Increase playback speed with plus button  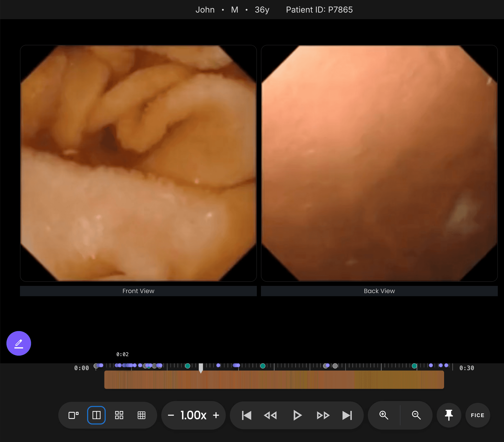coord(216,415)
